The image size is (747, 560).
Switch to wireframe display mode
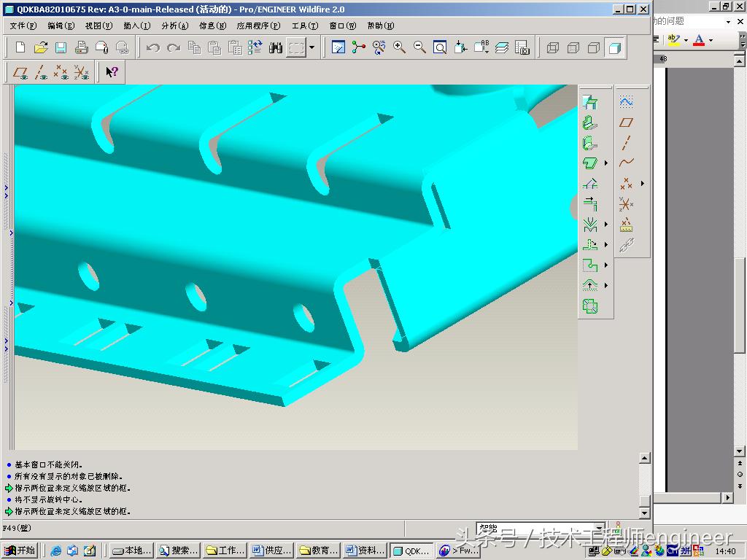point(553,47)
